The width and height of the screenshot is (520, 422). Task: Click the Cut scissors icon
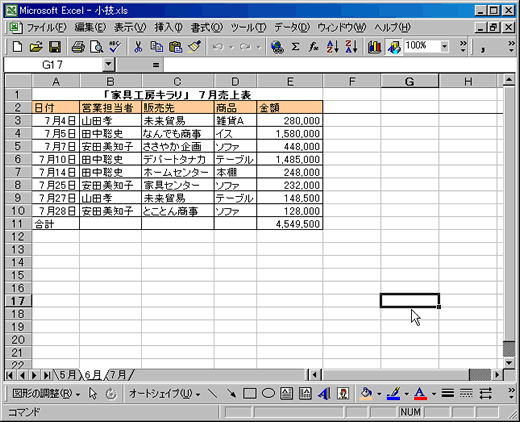coord(138,47)
